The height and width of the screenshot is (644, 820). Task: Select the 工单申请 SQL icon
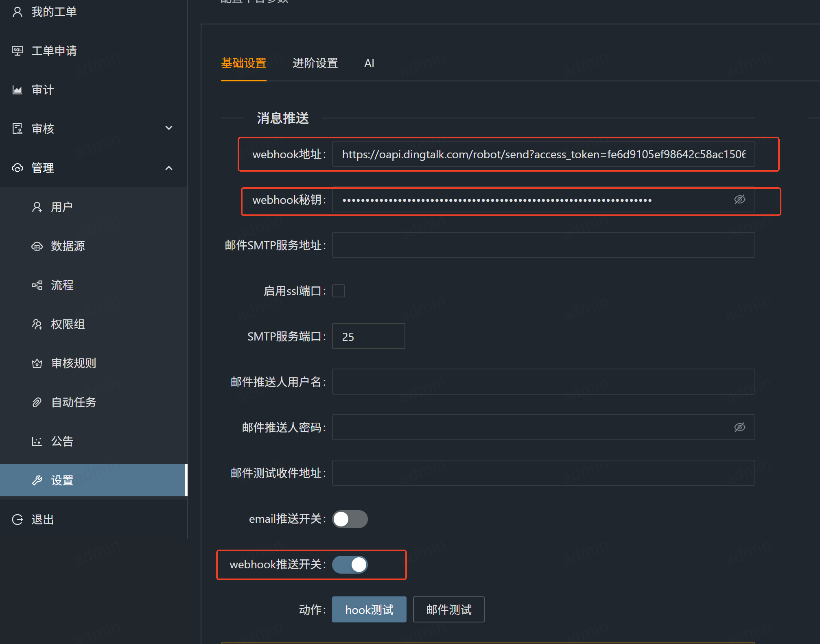17,50
